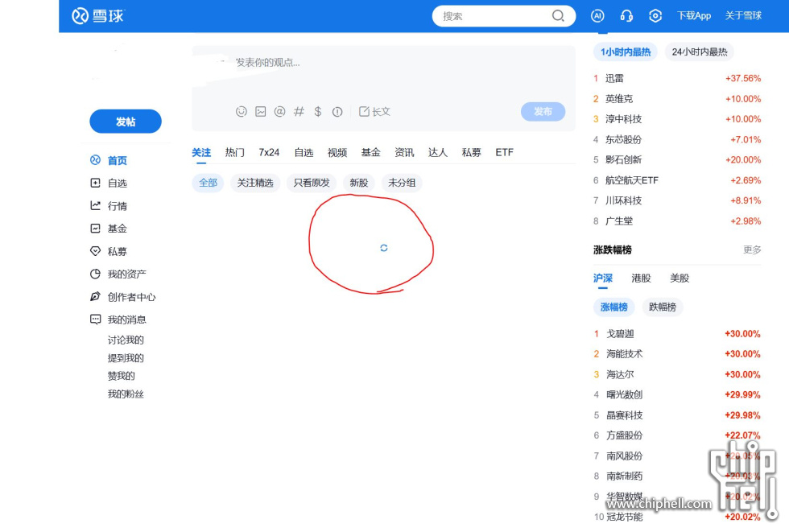Click the search magnifier icon
This screenshot has width=789, height=532.
(x=557, y=16)
